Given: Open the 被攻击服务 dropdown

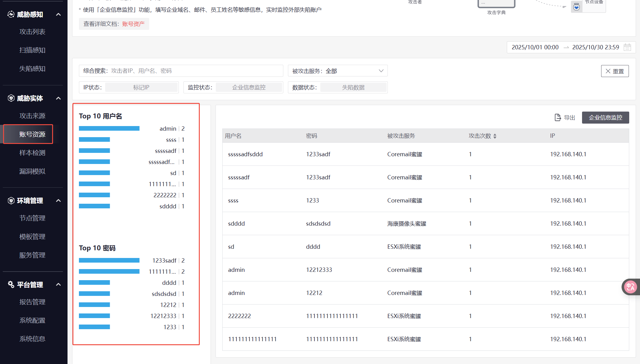Looking at the screenshot, I should 338,71.
